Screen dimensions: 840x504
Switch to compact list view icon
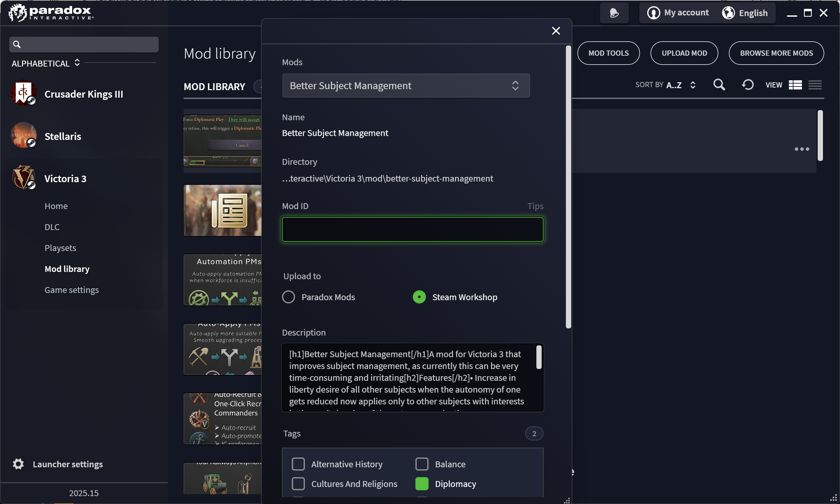click(x=815, y=85)
